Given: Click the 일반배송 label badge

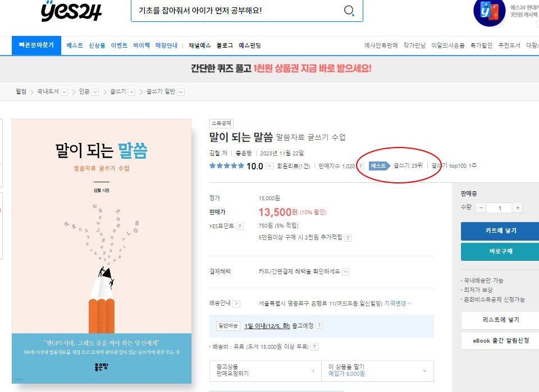Looking at the screenshot, I should click(229, 326).
